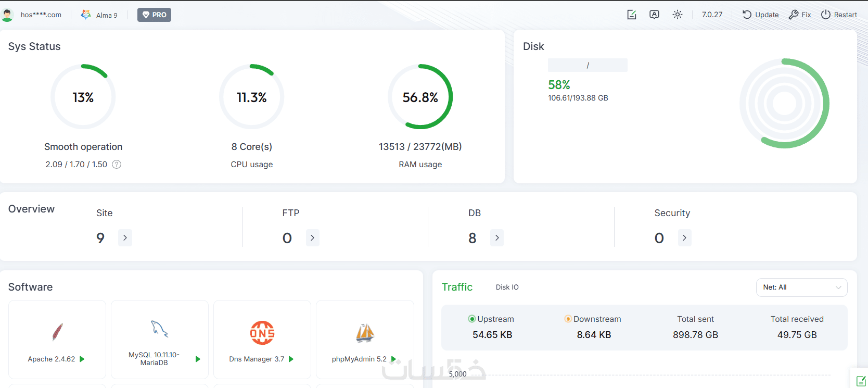Click the PRO badge

(x=154, y=15)
